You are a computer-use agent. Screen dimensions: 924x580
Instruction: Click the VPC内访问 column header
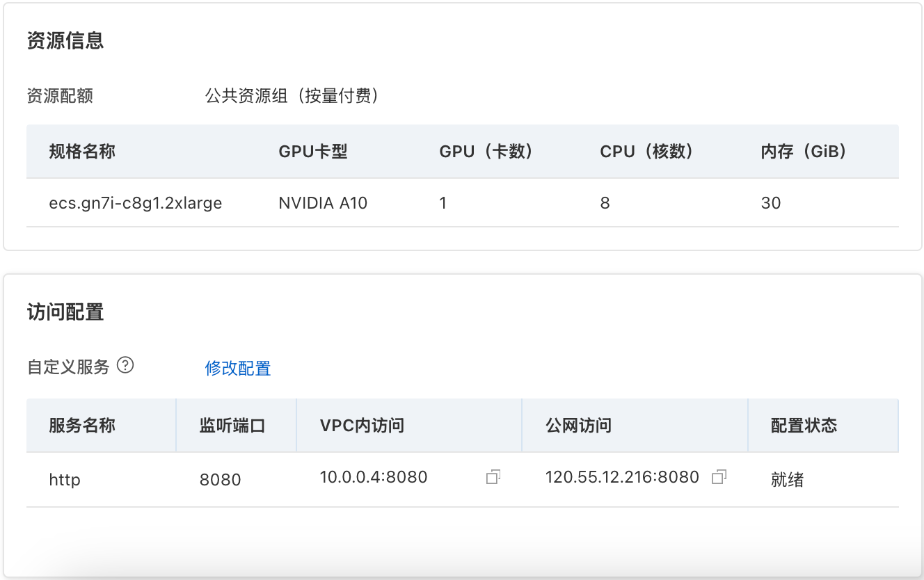pyautogui.click(x=362, y=425)
